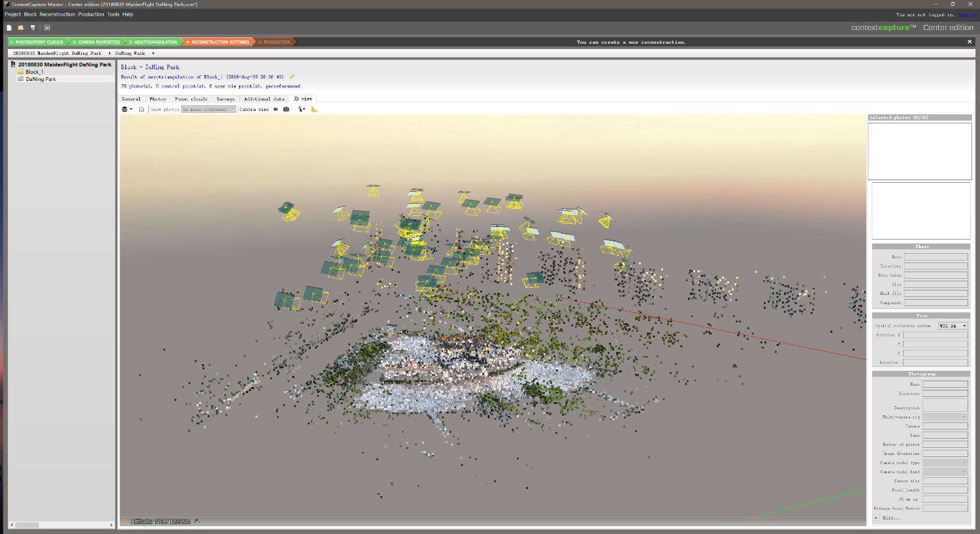980x534 pixels.
Task: Click tree panel horizontal scrollbar right arrow
Action: click(111, 525)
